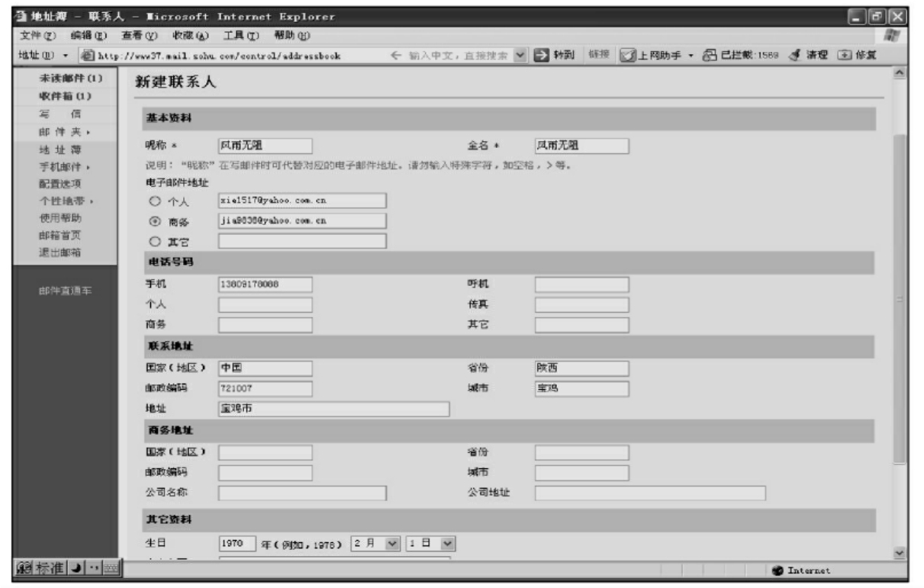Select the 其它 email radio button
This screenshot has width=924, height=588.
[x=153, y=241]
